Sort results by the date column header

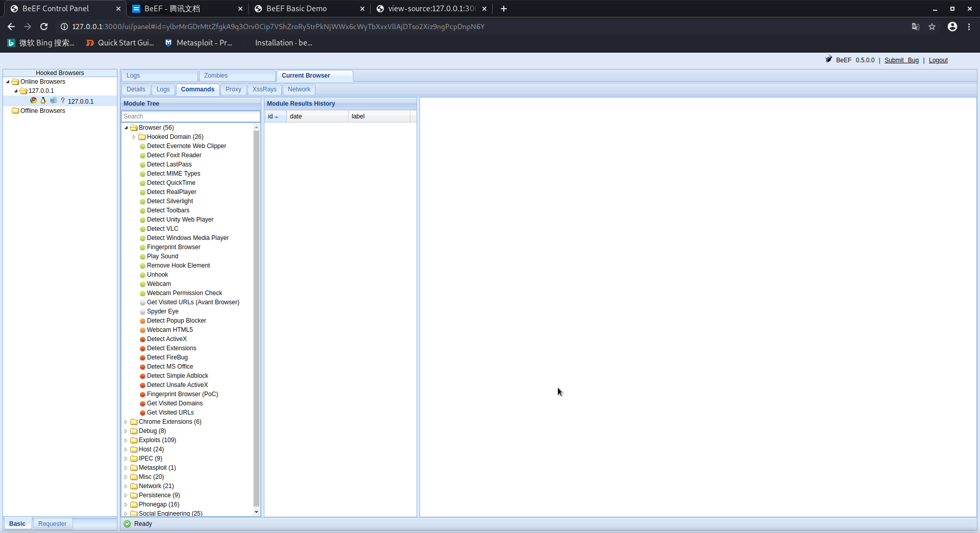(x=316, y=116)
